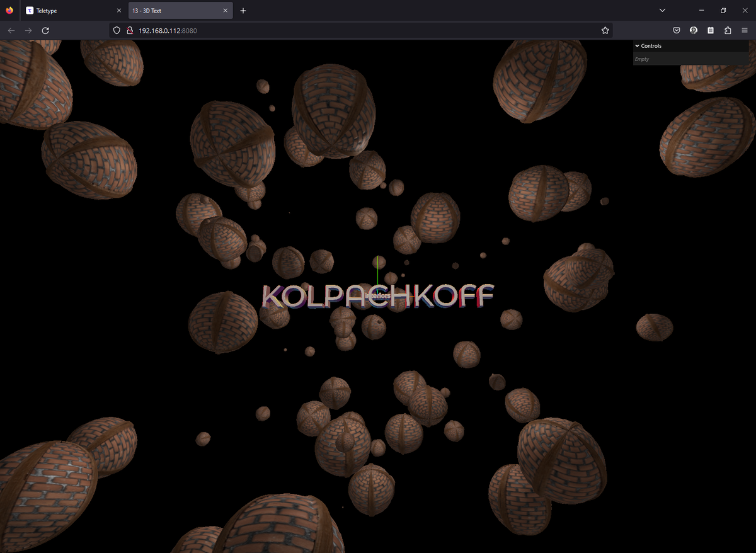Show the insecure connection lock info
The image size is (756, 553).
point(129,30)
